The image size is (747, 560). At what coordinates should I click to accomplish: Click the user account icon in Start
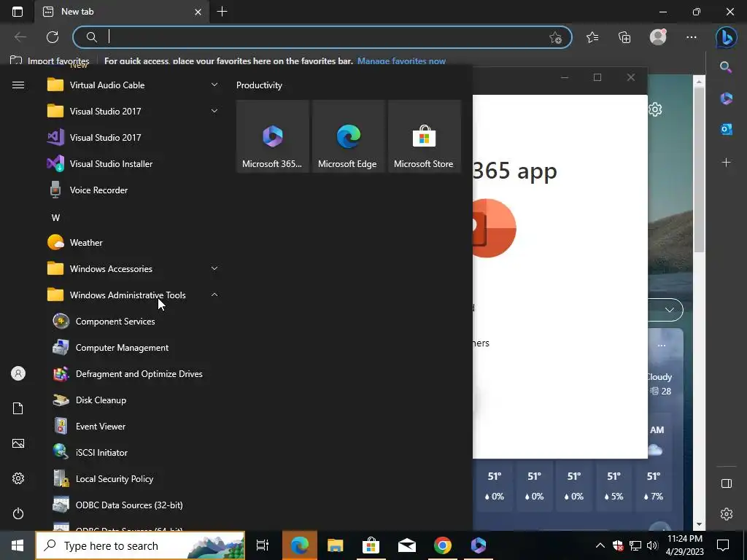pos(18,373)
